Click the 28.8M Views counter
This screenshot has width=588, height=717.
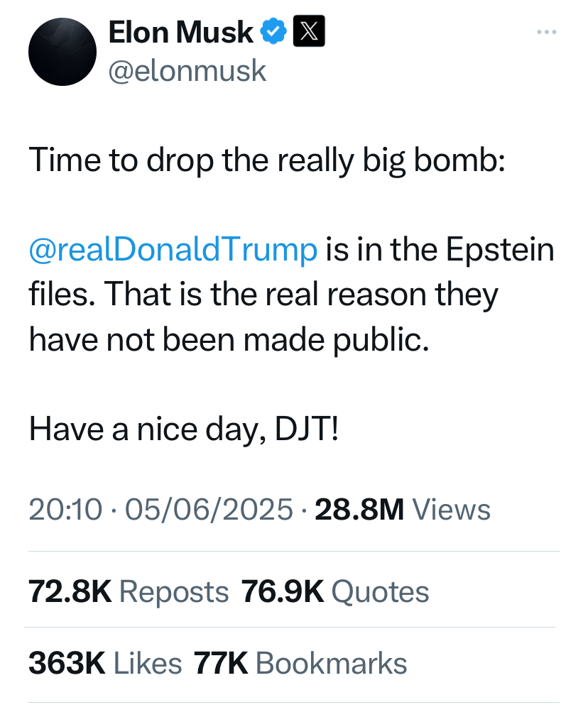(403, 510)
